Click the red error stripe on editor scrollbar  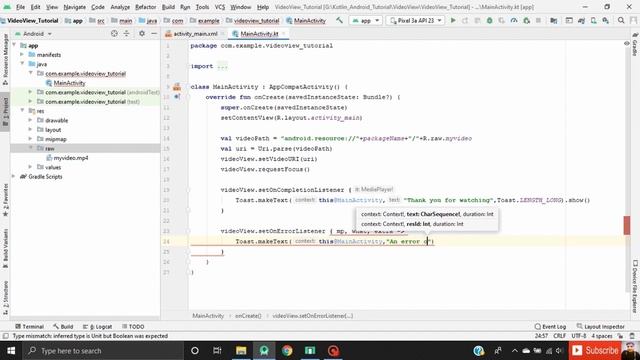click(627, 225)
